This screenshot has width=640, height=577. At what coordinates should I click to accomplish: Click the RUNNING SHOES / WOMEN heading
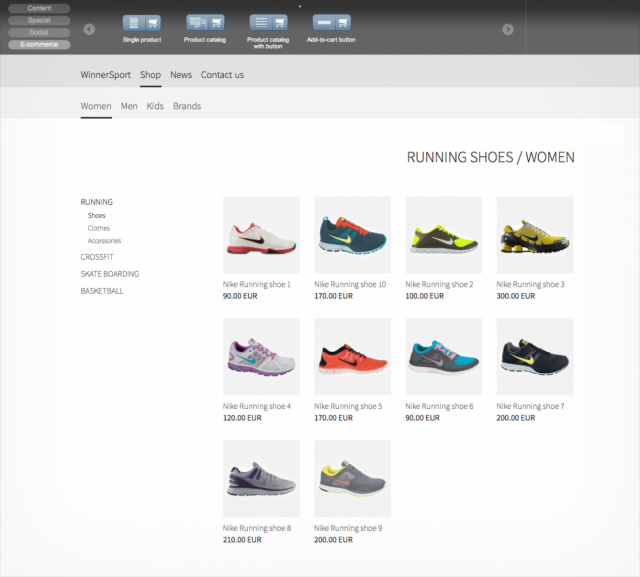coord(491,157)
